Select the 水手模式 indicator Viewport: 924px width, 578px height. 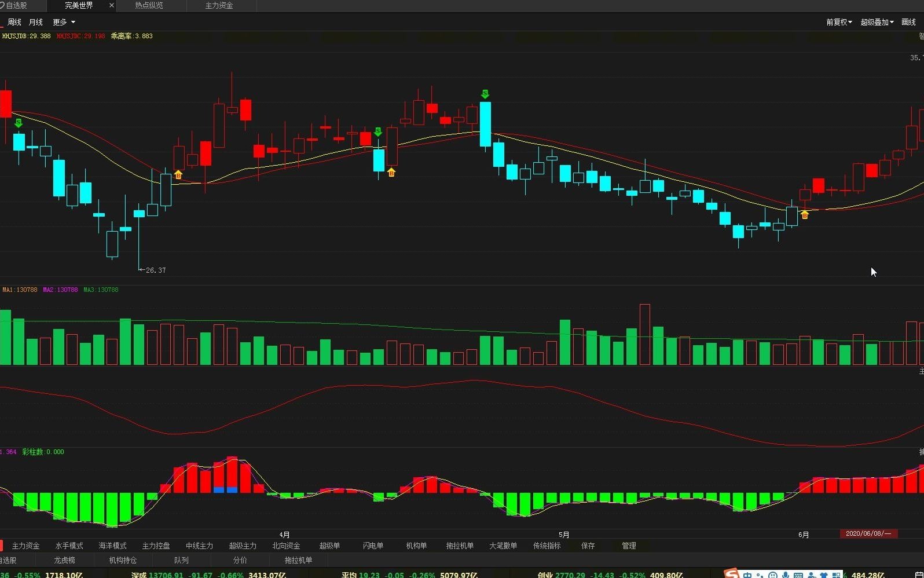69,546
